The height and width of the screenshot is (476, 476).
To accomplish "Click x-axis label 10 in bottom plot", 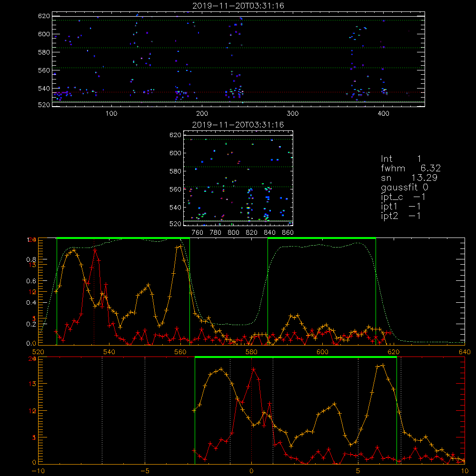I will point(465,471).
